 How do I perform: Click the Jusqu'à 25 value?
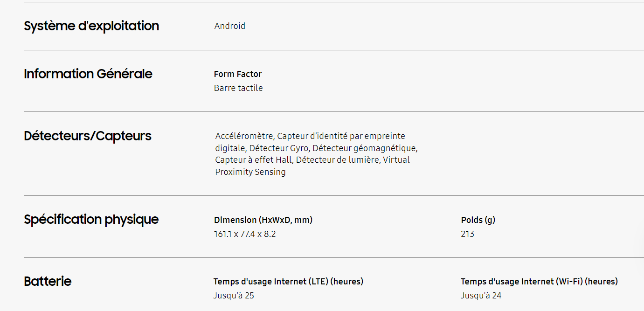234,296
